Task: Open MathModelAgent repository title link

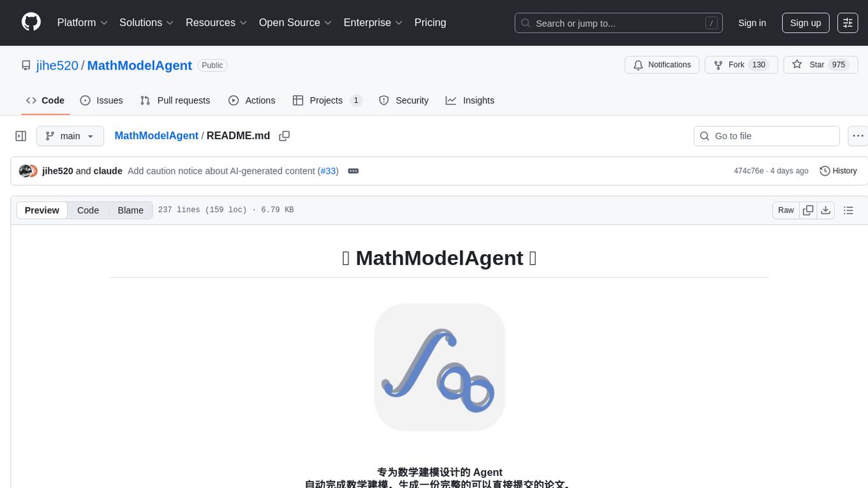Action: click(x=139, y=65)
